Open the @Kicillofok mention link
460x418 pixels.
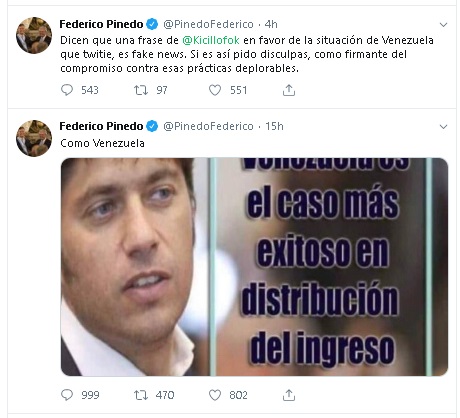tap(211, 40)
